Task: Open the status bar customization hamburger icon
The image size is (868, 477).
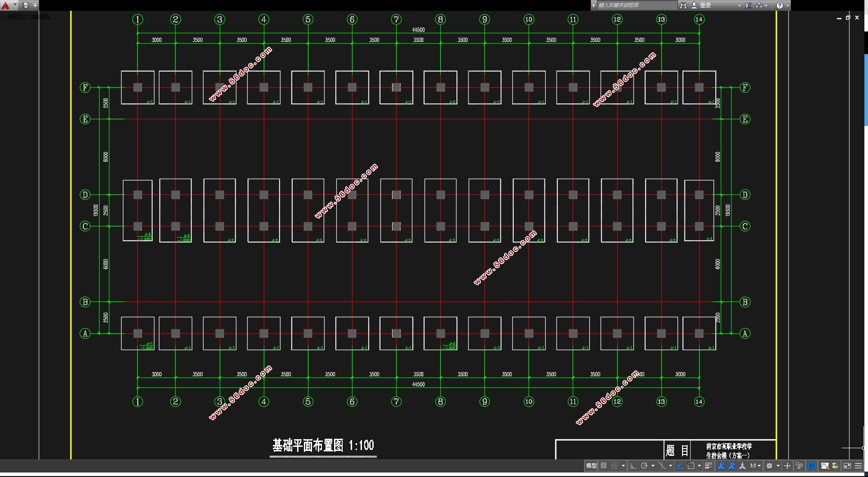Action: [859, 466]
